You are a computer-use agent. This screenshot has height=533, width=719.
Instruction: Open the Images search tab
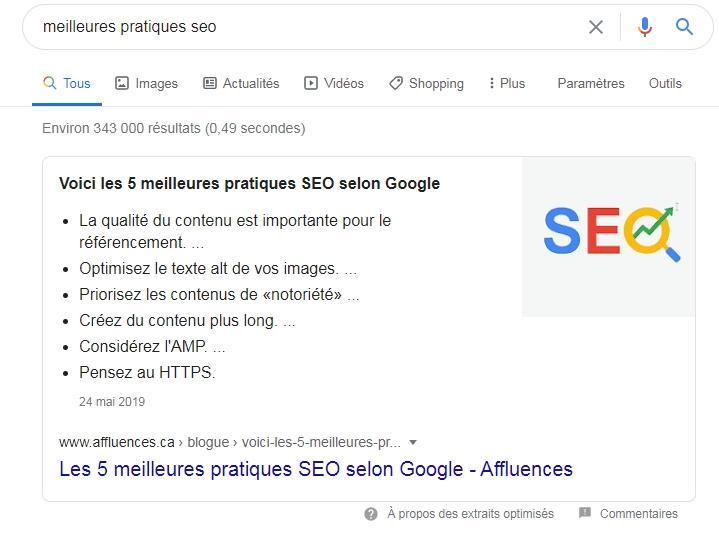146,83
